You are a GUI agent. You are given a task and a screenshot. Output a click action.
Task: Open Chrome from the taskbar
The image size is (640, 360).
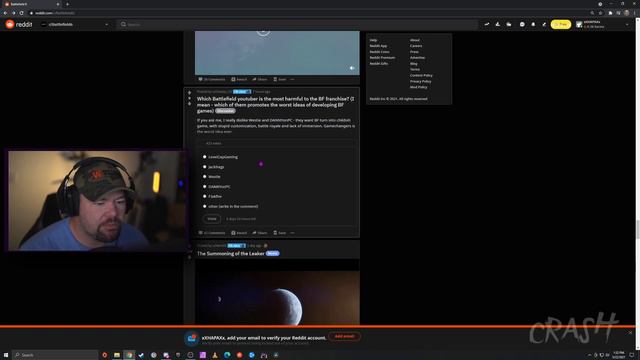(129, 355)
